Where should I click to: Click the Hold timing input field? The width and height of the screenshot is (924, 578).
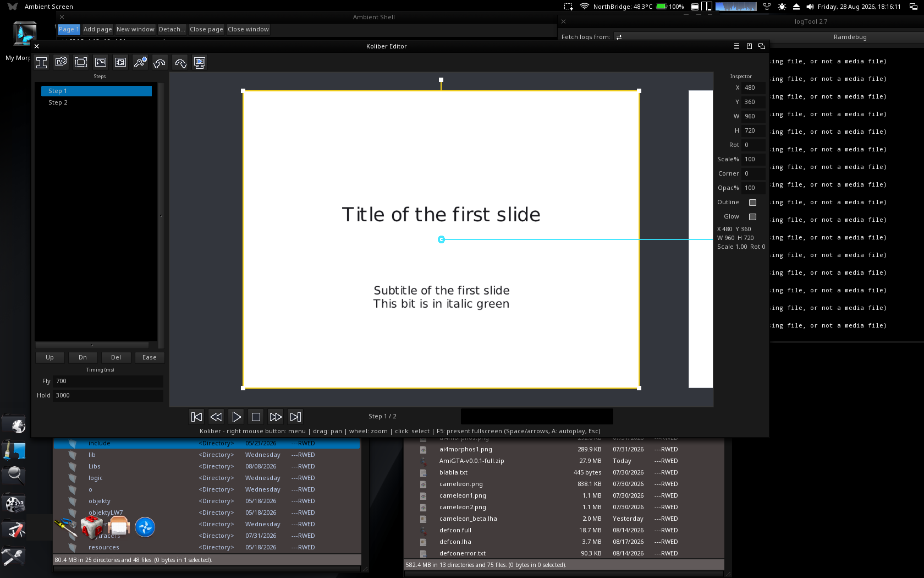coord(108,396)
